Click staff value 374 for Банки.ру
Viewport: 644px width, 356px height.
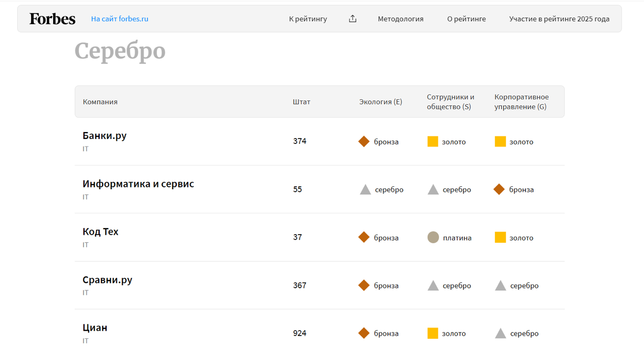click(x=299, y=141)
